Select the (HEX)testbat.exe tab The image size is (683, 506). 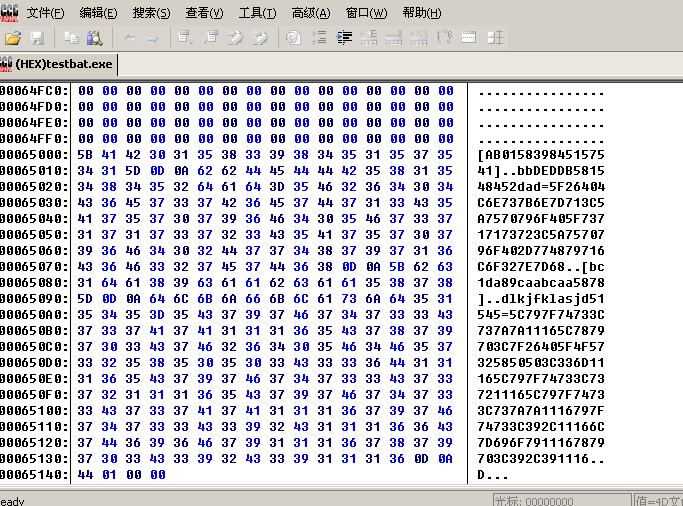pyautogui.click(x=64, y=64)
